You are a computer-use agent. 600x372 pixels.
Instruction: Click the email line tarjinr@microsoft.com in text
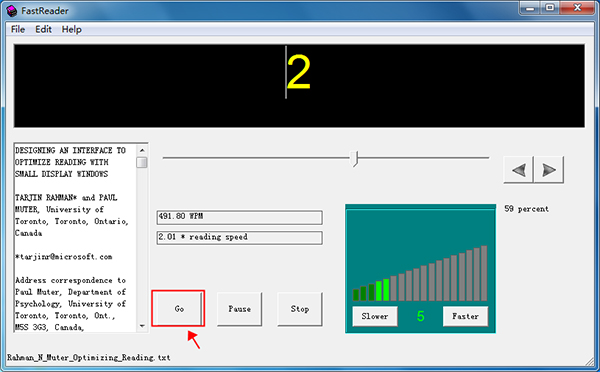64,257
